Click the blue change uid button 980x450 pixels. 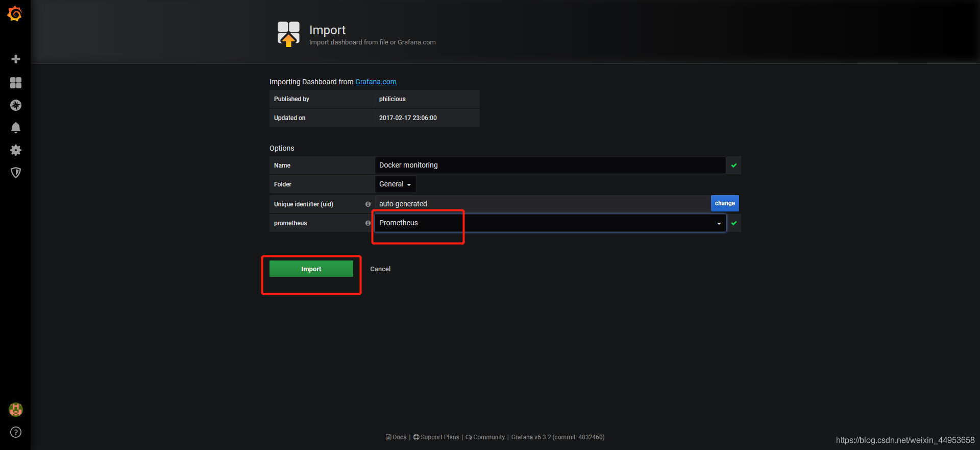pos(725,203)
